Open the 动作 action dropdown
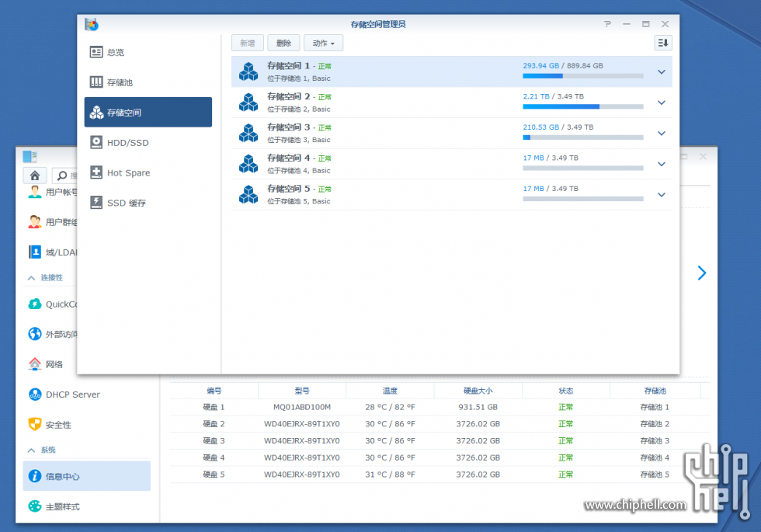 [x=323, y=43]
